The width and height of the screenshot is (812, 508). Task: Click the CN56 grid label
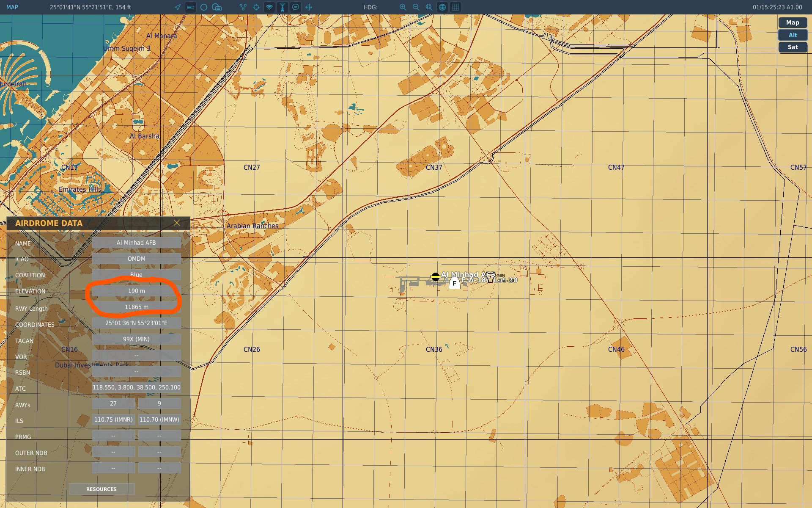click(798, 349)
